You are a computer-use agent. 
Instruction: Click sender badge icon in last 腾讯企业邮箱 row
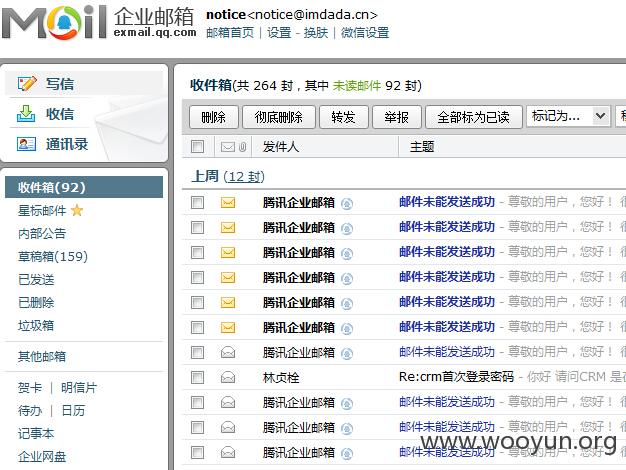coord(347,454)
